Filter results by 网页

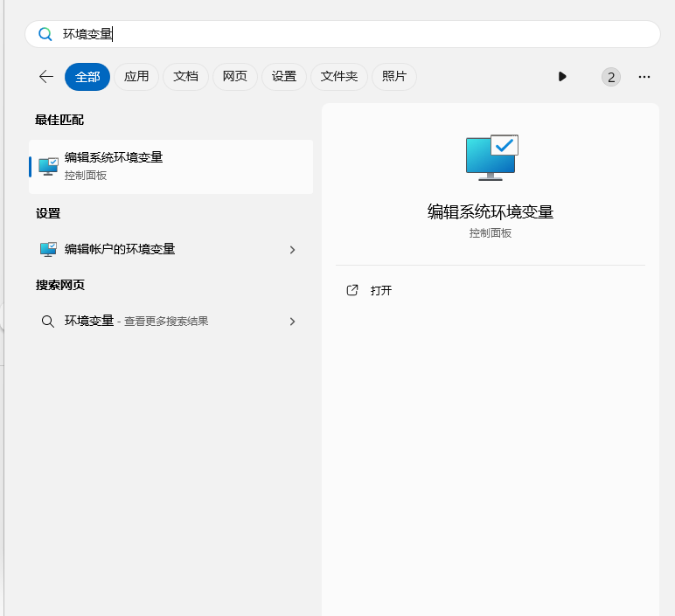coord(234,77)
